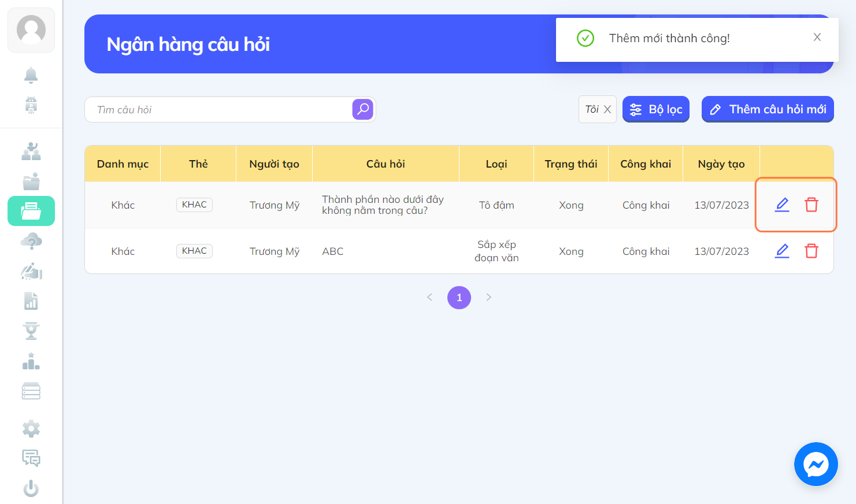Open the leaderboard podium sidebar icon

click(x=31, y=361)
